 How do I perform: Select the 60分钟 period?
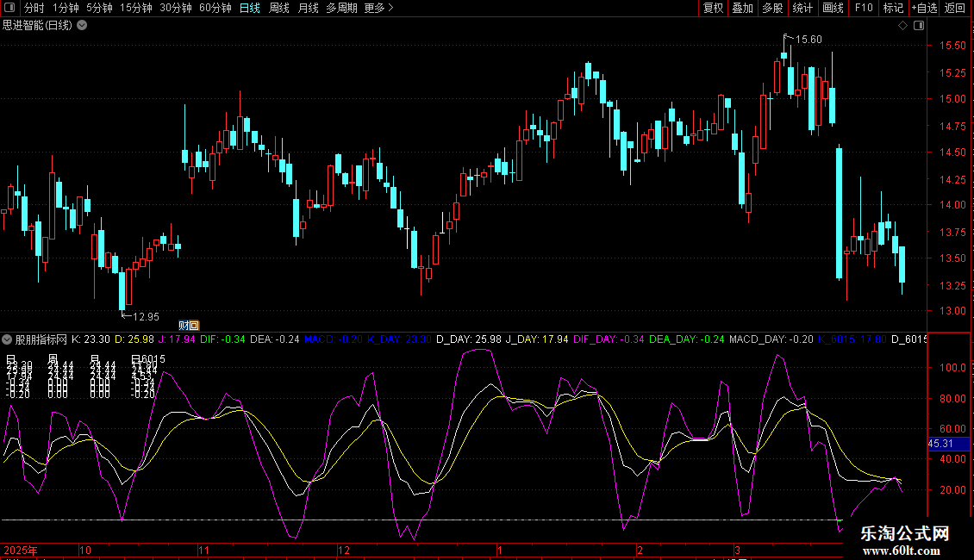click(x=215, y=8)
